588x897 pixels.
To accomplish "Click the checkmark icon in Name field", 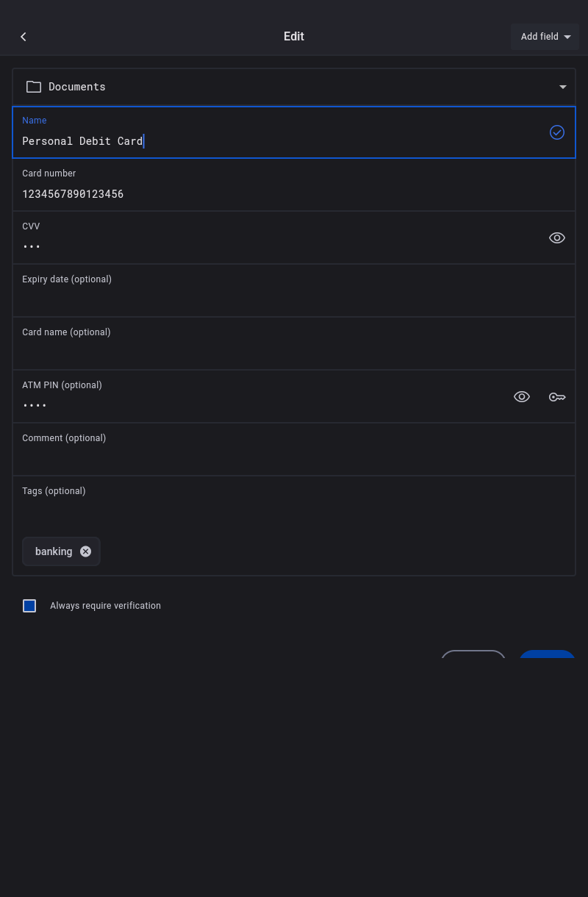I will (557, 132).
